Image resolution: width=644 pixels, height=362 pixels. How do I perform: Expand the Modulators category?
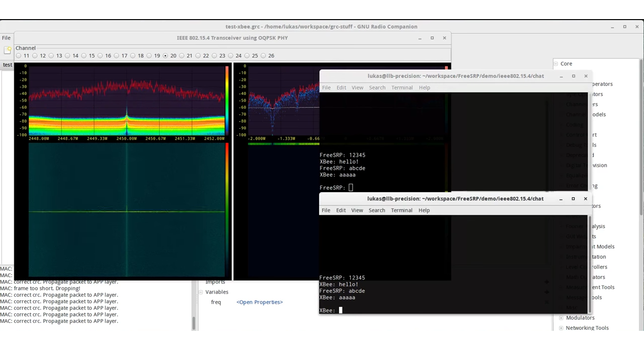(561, 318)
